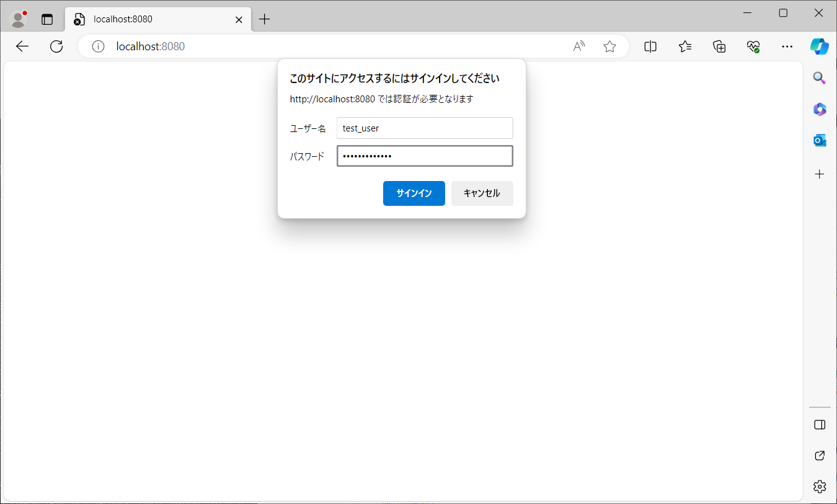Select the localhost:8080 tab
Screen dimensions: 837x504
[x=158, y=19]
